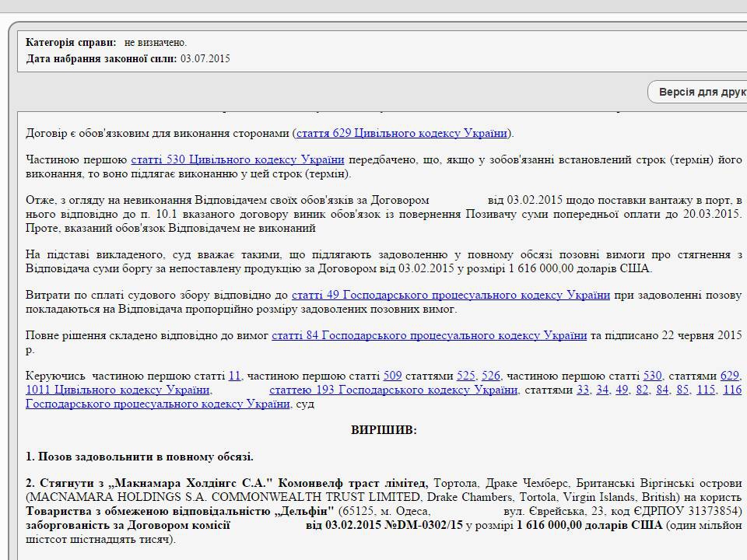Screen dimensions: 747x560
Task: Open link 1011 Цивільного кодексу України
Action: pos(117,390)
